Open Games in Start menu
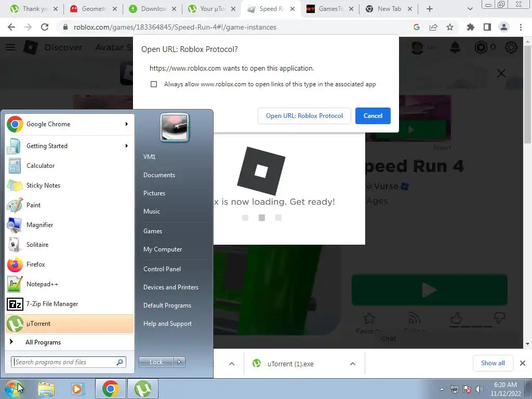 (x=153, y=231)
